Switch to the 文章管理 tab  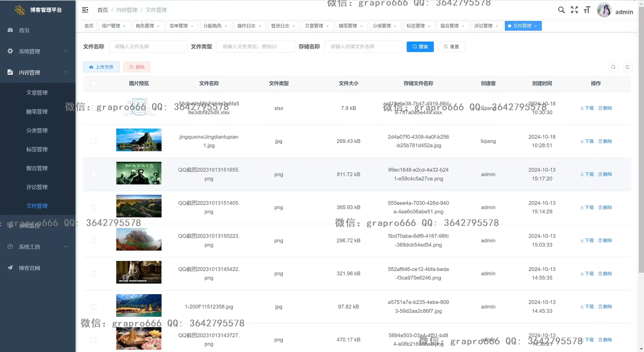(x=314, y=26)
